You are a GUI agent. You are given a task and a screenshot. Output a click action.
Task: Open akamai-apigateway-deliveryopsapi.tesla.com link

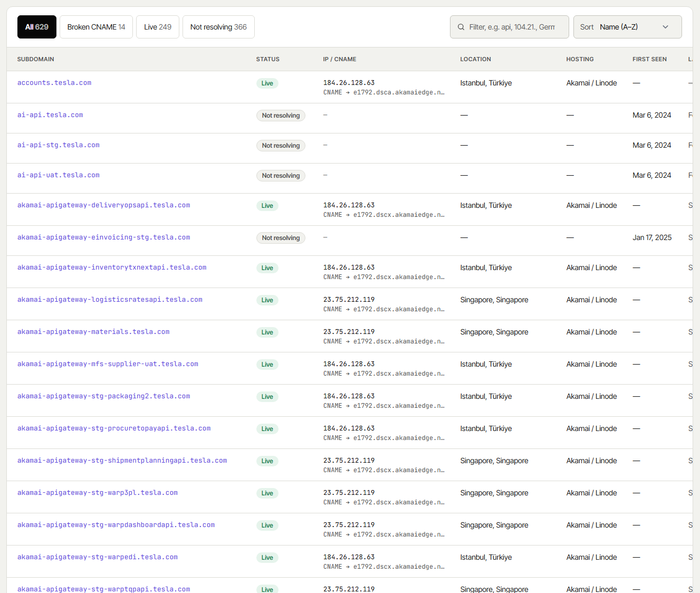pos(104,205)
